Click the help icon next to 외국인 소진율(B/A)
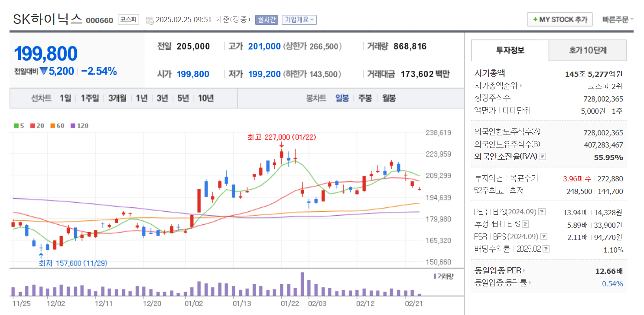644x315 pixels. [542, 157]
